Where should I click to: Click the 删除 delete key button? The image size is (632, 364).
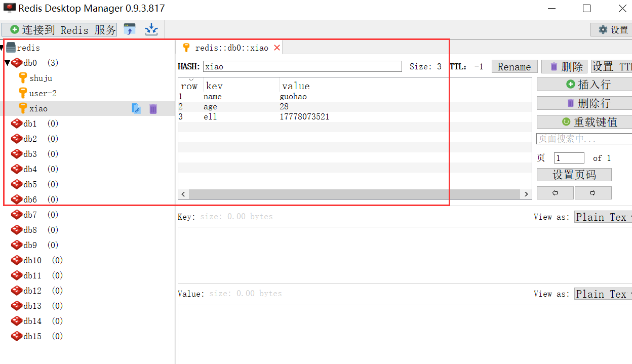coord(565,66)
